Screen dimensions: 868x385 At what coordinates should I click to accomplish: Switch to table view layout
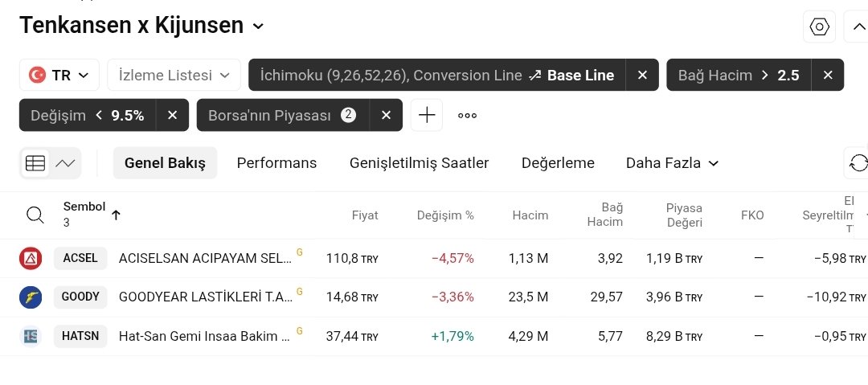coord(35,163)
